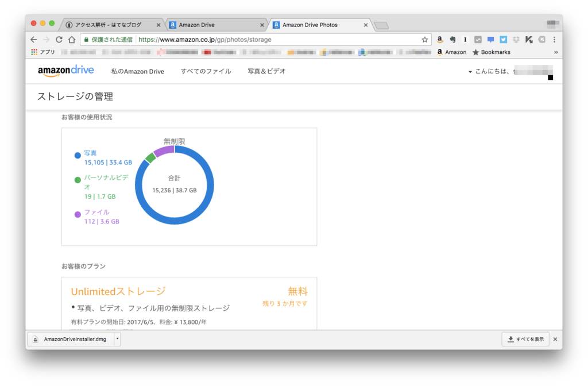Click the Kaspersky protection extension icon
Viewport: 588px width, 386px height.
[x=529, y=39]
